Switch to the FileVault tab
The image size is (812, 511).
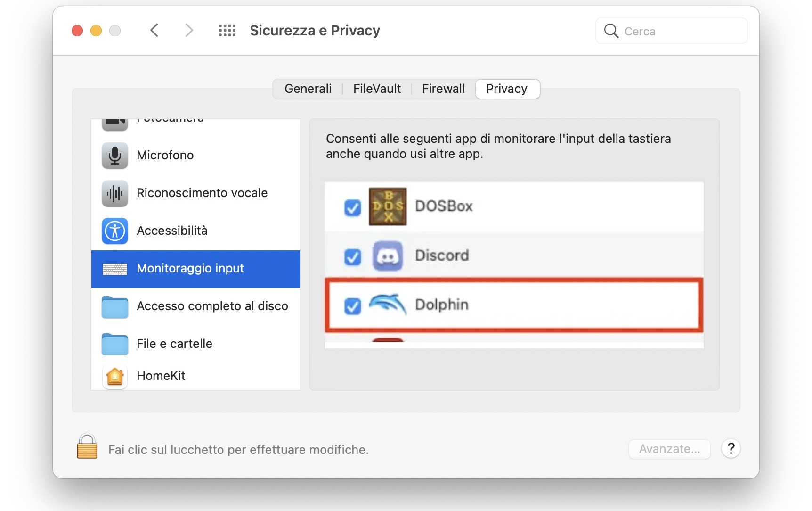pos(377,89)
